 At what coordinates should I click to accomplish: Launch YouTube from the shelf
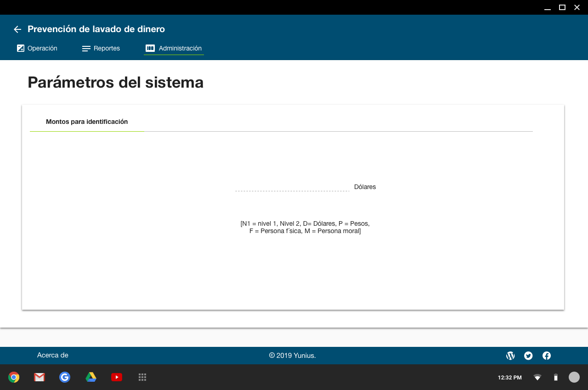click(117, 377)
